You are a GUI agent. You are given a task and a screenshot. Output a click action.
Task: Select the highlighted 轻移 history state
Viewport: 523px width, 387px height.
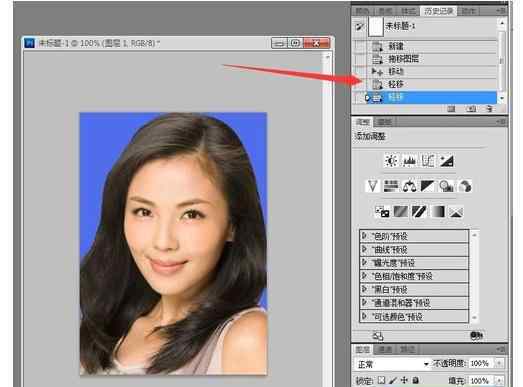(432, 97)
